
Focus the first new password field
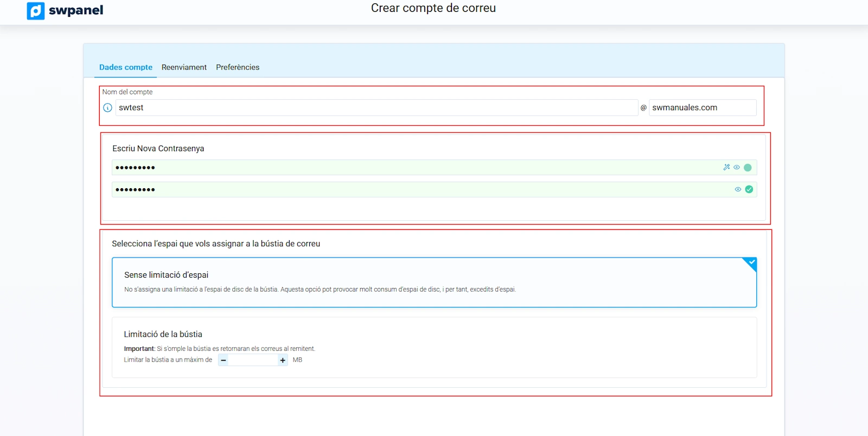pos(412,168)
